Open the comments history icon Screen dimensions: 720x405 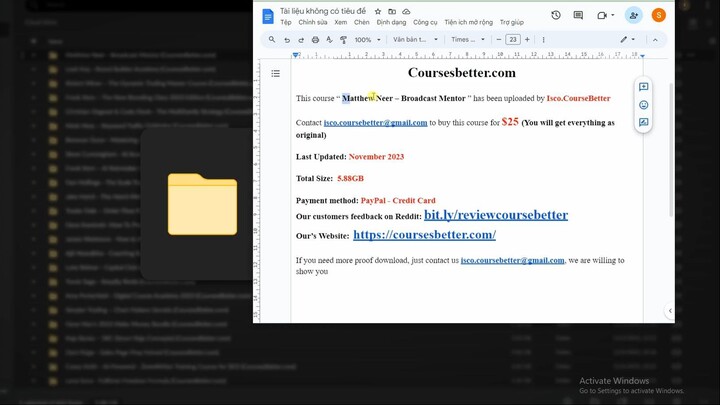pos(578,15)
